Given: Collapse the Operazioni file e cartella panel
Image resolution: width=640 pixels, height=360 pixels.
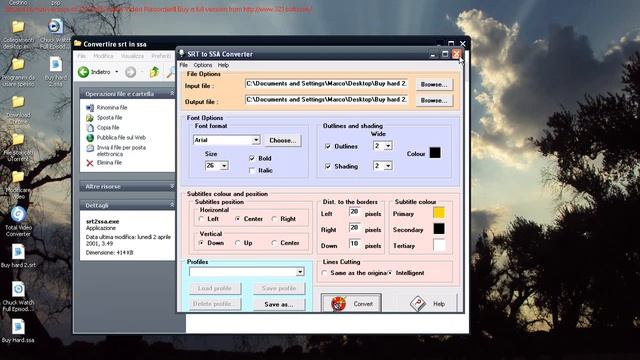Looking at the screenshot, I should click(x=172, y=93).
